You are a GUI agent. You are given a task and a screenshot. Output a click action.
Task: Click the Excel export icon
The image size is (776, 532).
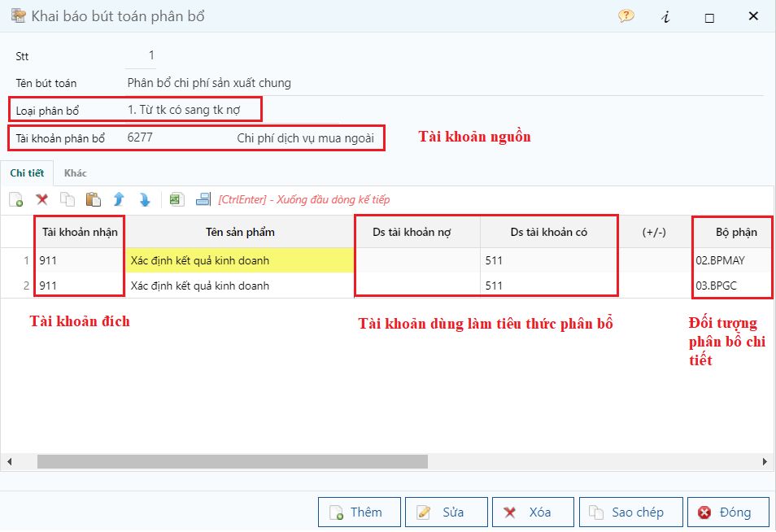[177, 199]
